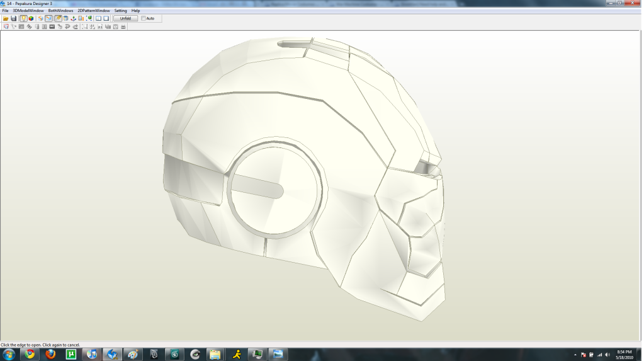Toggle the colored cube texture display icon
This screenshot has height=361, width=644.
click(x=31, y=18)
